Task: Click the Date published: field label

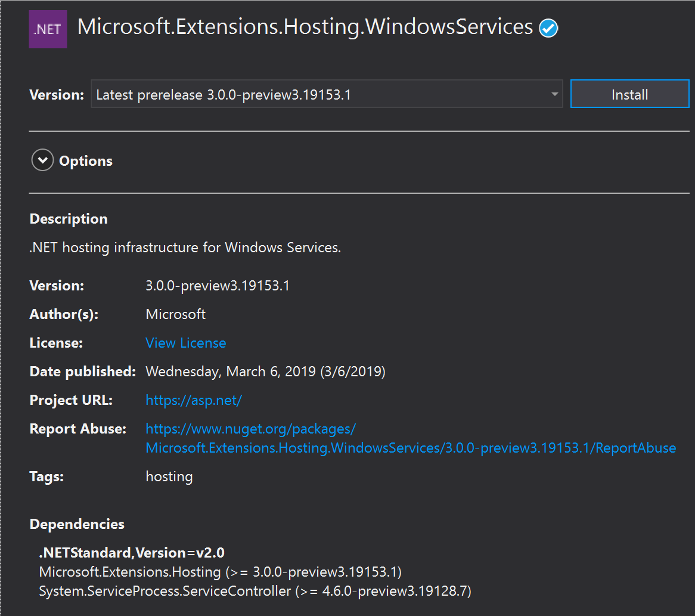Action: pyautogui.click(x=82, y=372)
